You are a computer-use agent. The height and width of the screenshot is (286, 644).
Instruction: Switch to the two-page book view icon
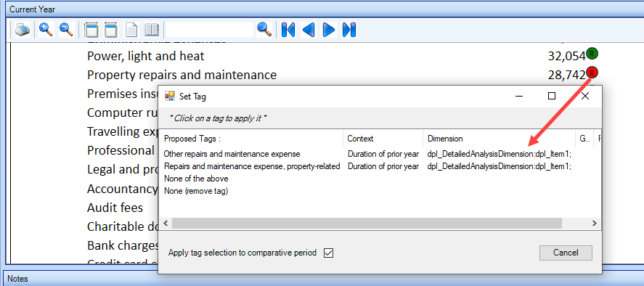(152, 30)
